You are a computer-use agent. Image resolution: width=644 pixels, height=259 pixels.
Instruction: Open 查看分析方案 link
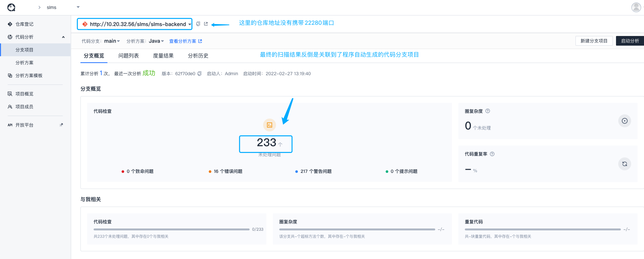186,41
